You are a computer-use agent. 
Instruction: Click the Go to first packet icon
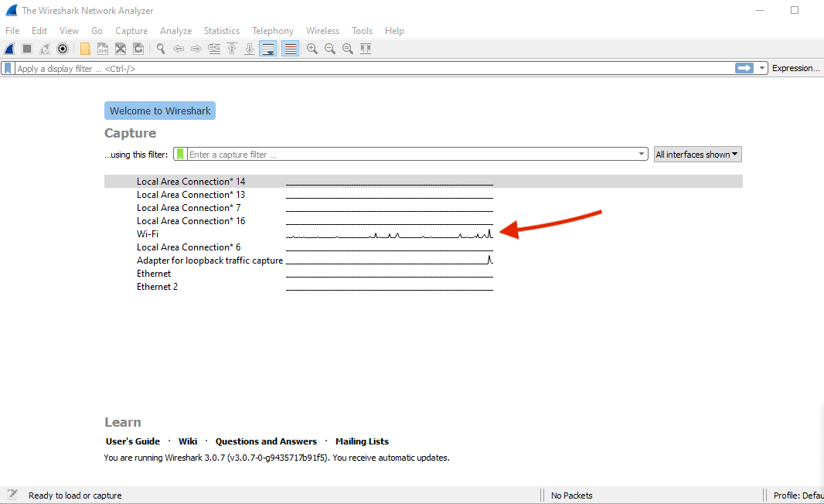pos(231,48)
